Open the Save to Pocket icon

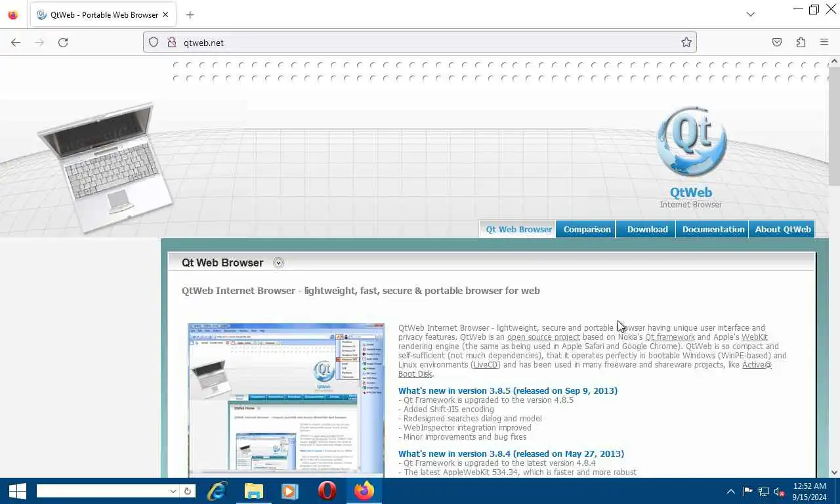[x=777, y=42]
